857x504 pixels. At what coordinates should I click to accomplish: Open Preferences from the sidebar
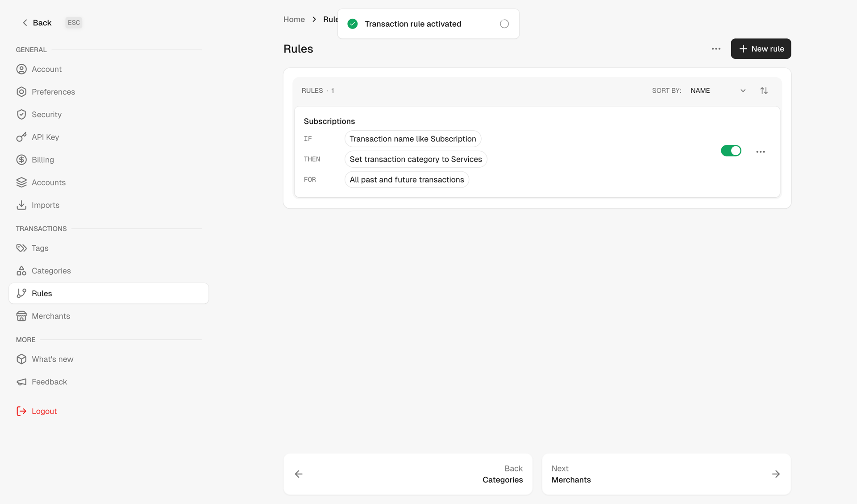pos(53,92)
